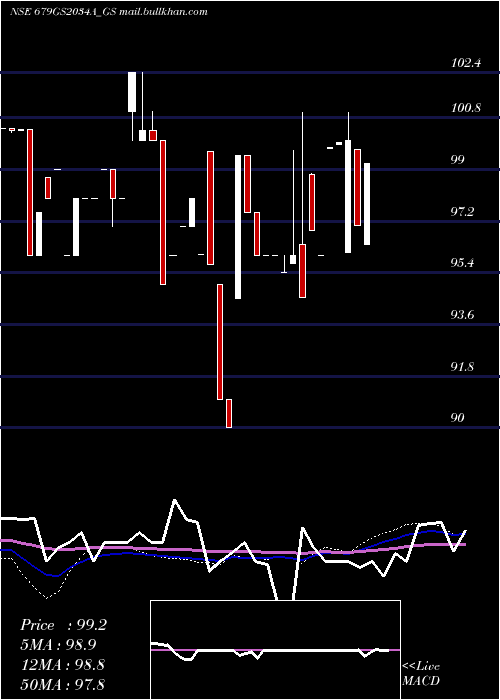
Task: Click the Live MACD indicator panel
Action: [x=275, y=650]
